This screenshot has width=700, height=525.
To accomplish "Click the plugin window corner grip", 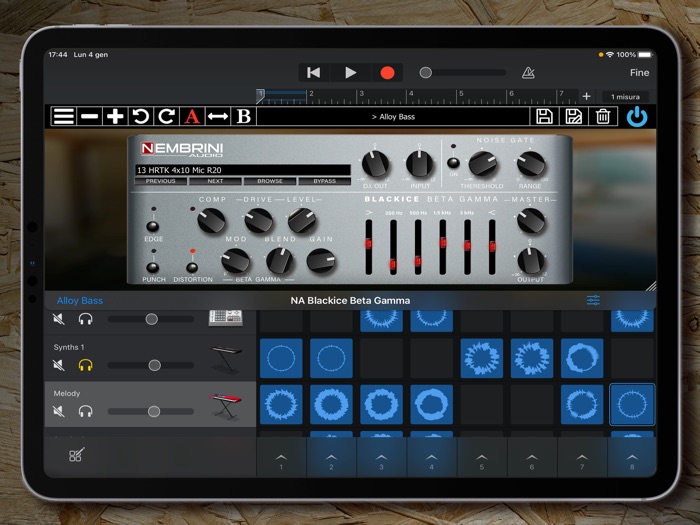I will pos(651,286).
